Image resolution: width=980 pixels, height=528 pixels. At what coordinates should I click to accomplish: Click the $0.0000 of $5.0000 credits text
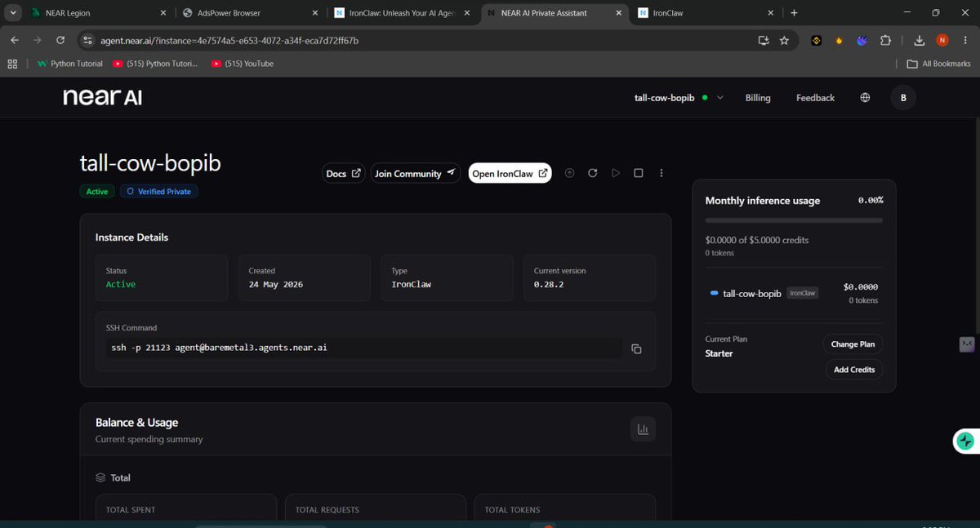pos(757,240)
